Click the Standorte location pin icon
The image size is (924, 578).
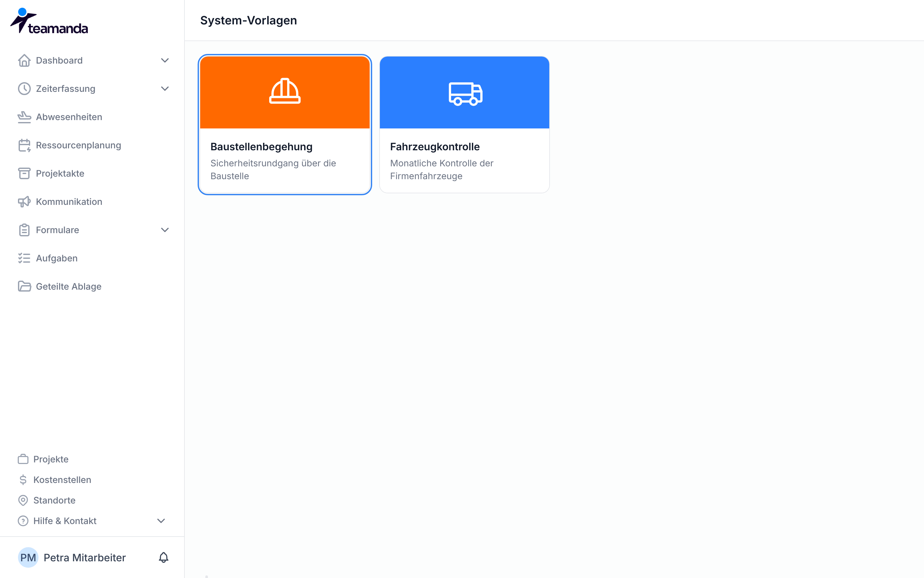pos(23,500)
